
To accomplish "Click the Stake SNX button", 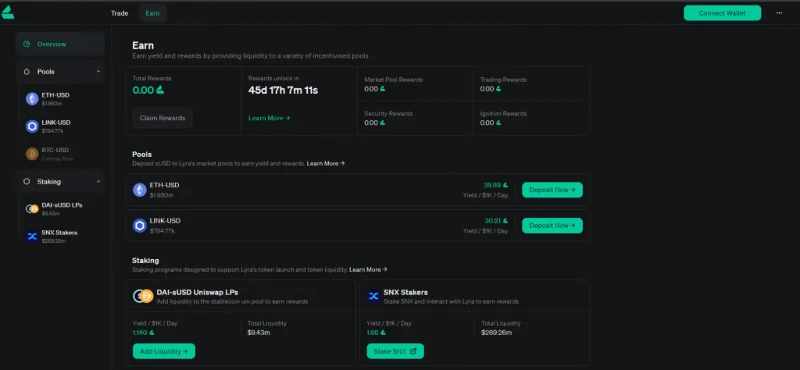I will pyautogui.click(x=395, y=351).
